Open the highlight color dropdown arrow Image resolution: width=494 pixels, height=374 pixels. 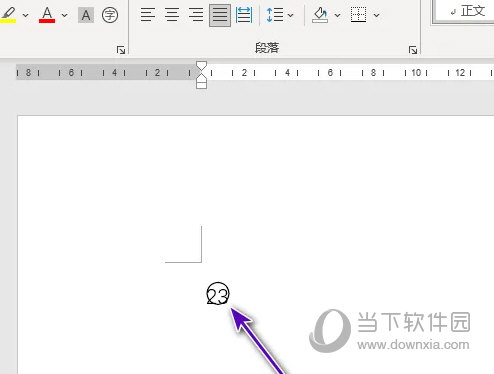26,15
